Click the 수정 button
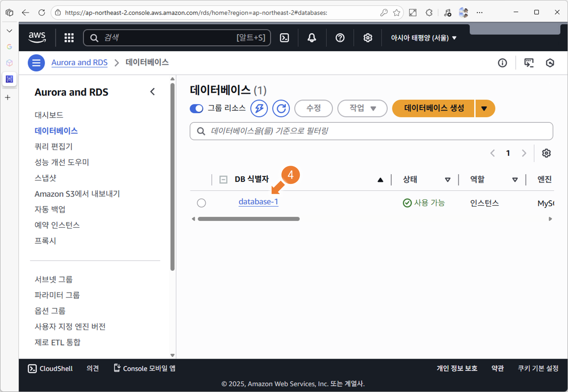568x392 pixels. tap(314, 108)
